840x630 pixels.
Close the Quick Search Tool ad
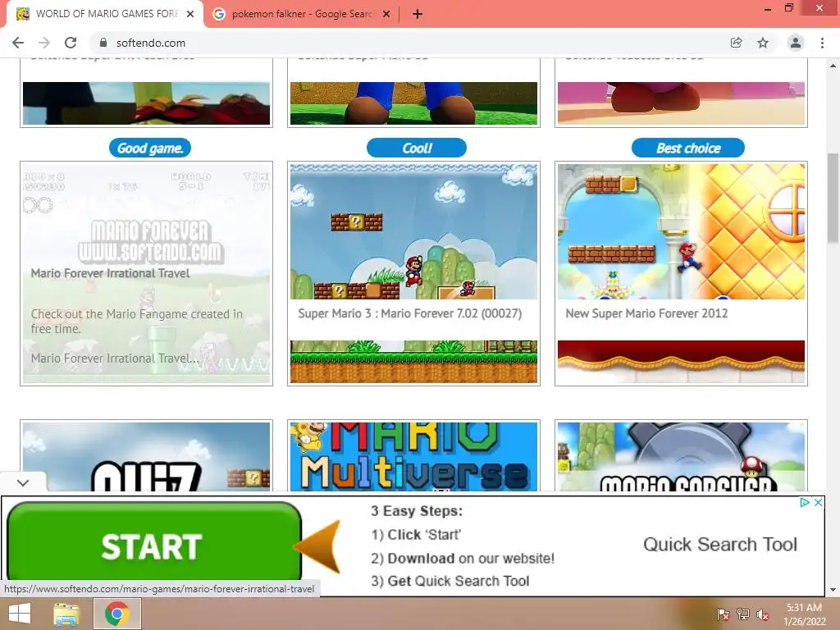coord(818,503)
